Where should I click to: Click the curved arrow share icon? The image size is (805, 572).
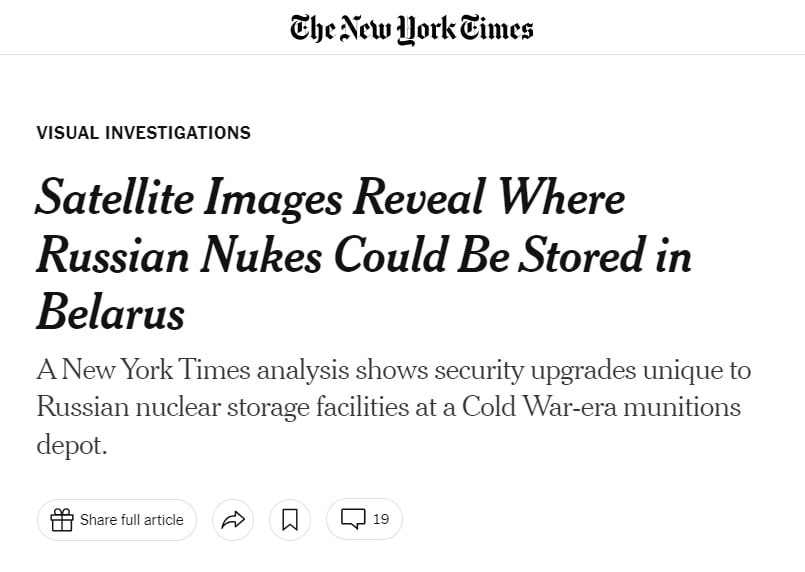click(233, 520)
